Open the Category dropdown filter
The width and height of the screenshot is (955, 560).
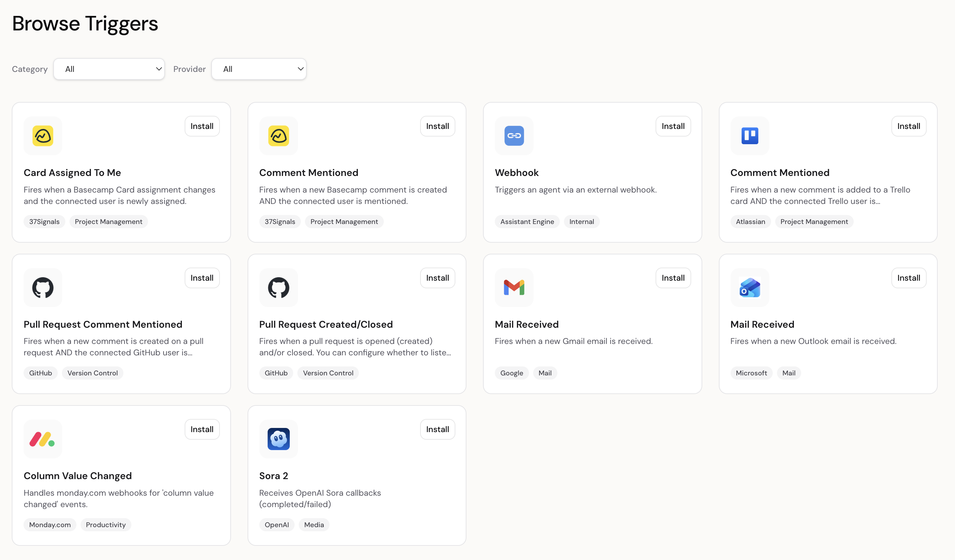pyautogui.click(x=109, y=69)
